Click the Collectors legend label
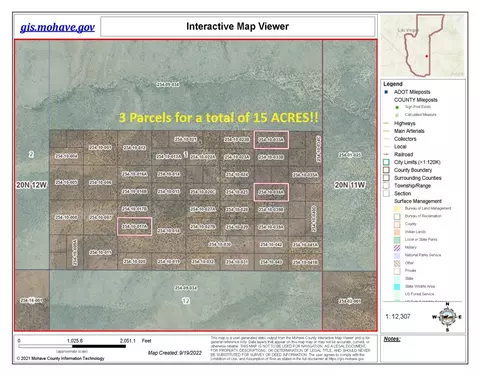The image size is (480, 376). pos(405,139)
